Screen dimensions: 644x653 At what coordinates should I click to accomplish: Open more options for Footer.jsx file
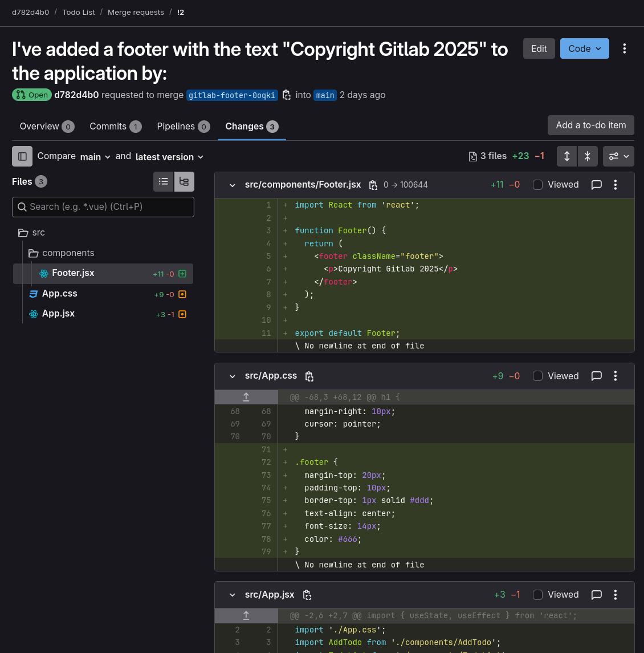[x=616, y=184]
